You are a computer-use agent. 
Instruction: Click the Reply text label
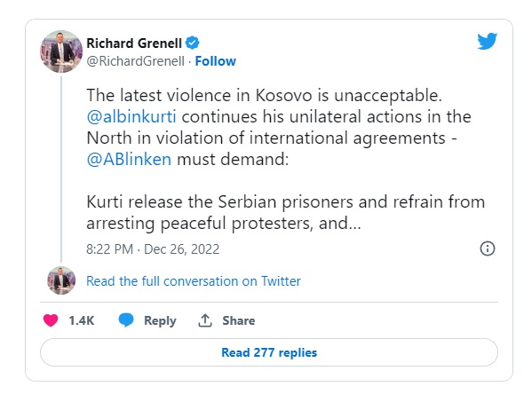(160, 320)
